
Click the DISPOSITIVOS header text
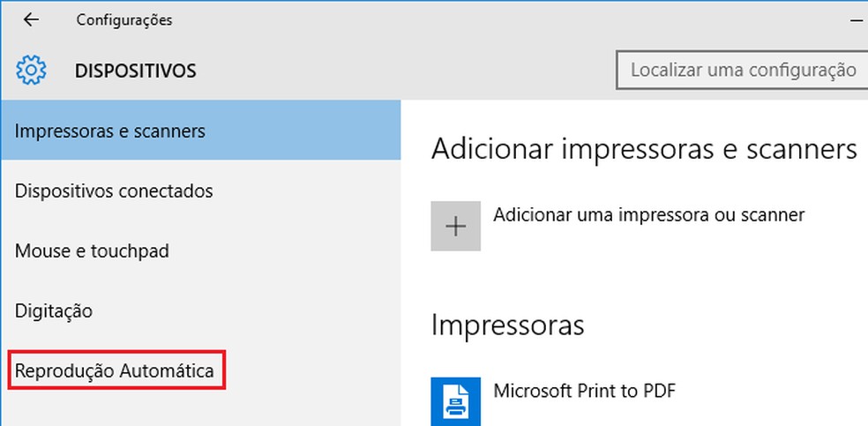136,71
